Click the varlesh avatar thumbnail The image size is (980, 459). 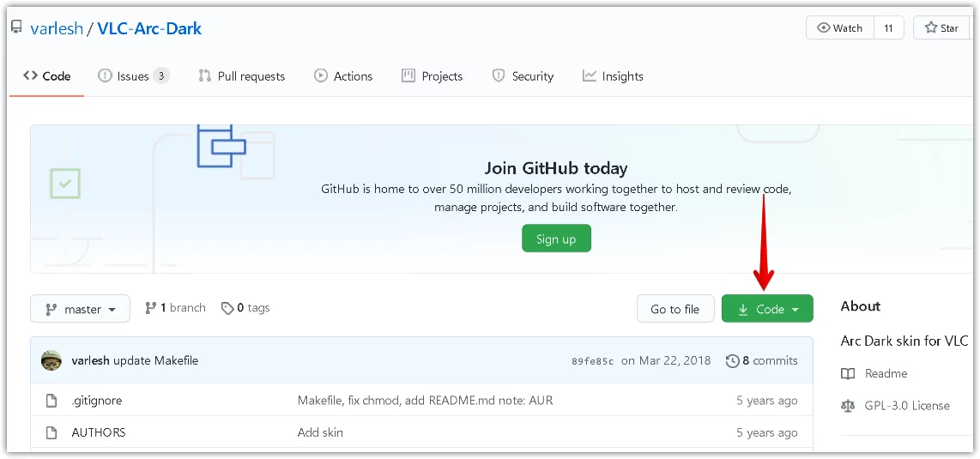point(51,360)
